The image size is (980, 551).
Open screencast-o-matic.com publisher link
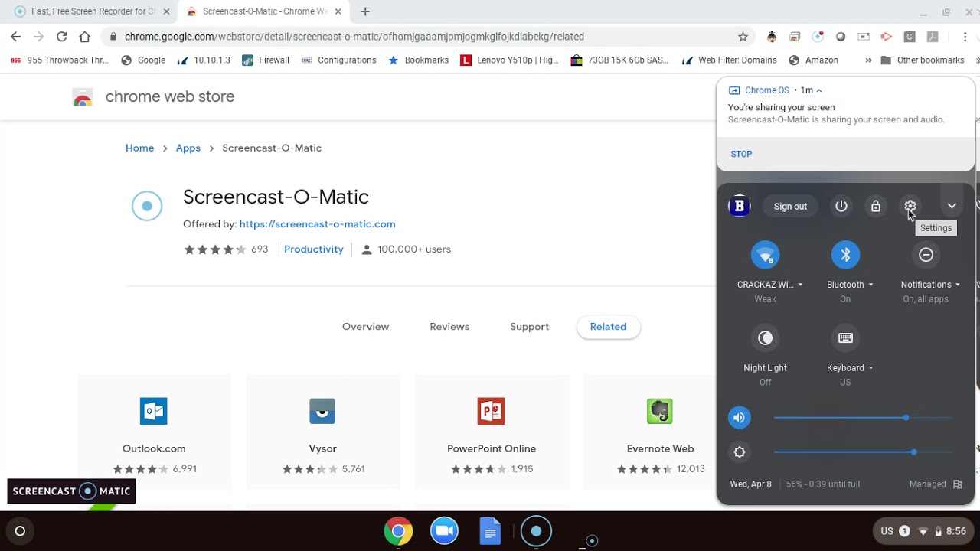317,224
